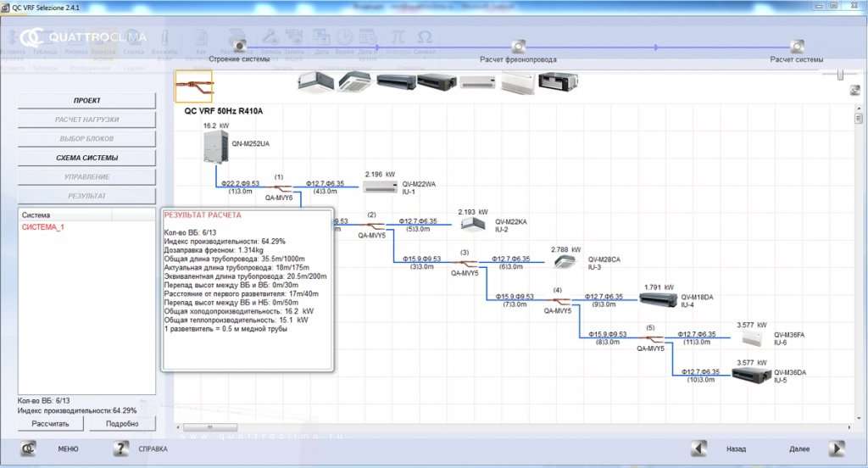Click the horizontal scrollbar right arrow
868x468 pixels.
[x=849, y=427]
